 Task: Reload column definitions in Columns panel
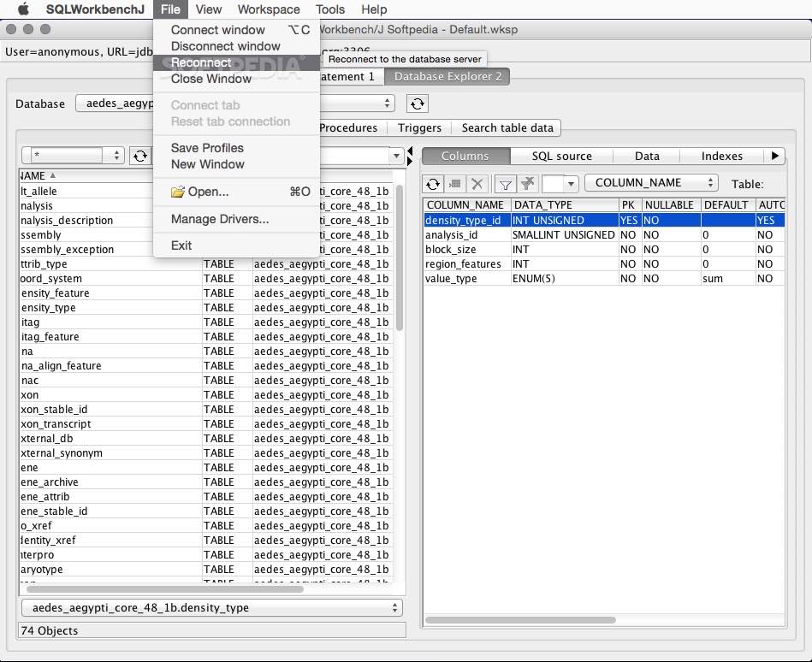tap(433, 183)
